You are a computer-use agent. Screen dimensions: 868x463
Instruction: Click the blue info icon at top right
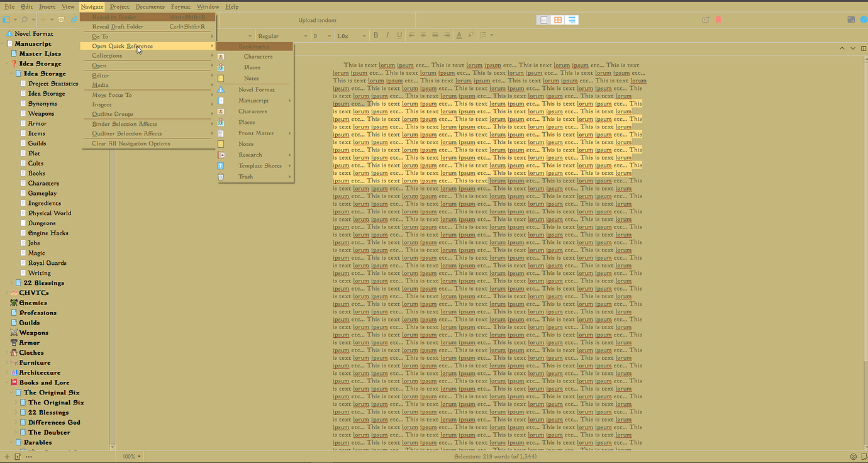(x=864, y=20)
